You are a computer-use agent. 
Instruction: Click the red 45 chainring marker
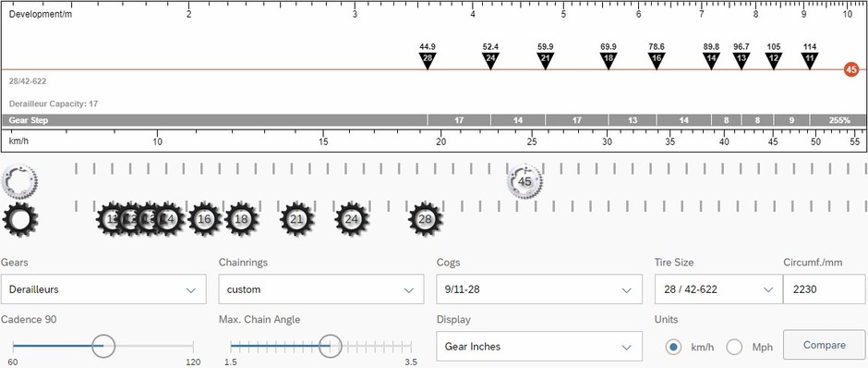click(851, 70)
